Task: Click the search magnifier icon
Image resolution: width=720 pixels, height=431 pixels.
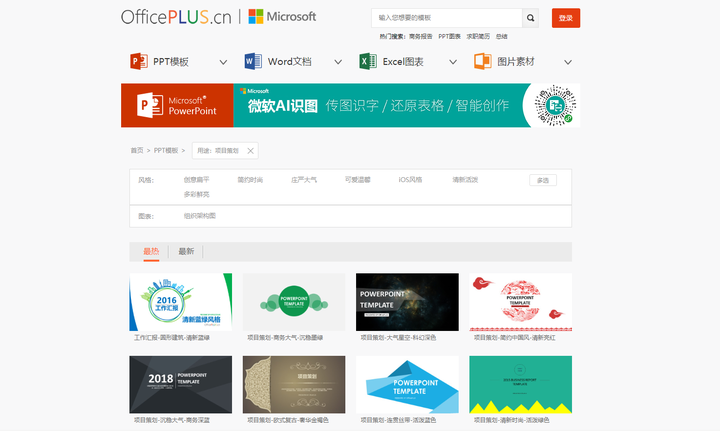Action: click(x=530, y=18)
